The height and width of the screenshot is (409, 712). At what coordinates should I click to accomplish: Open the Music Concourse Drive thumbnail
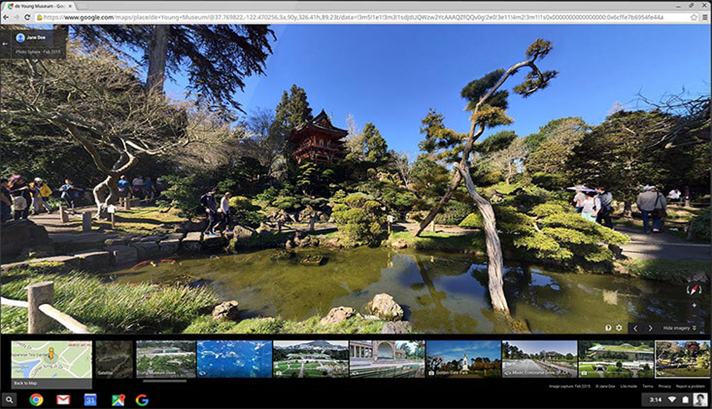(539, 359)
